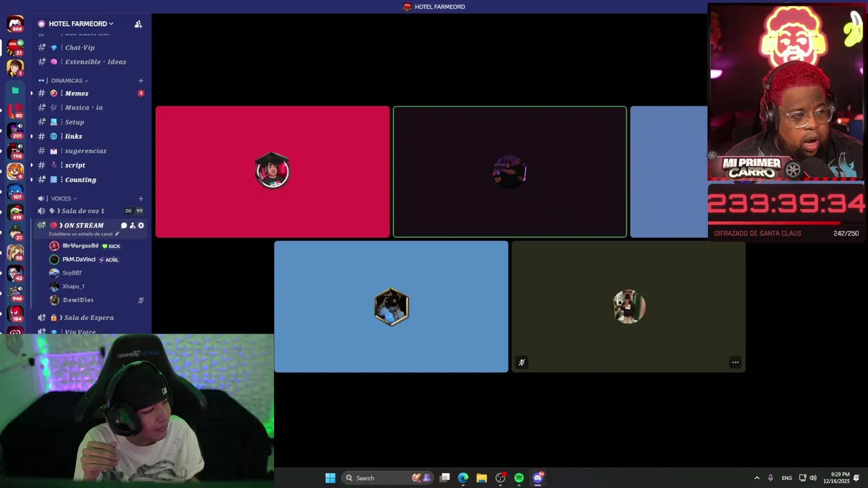
Task: Add channel to VOICES category
Action: pyautogui.click(x=140, y=199)
